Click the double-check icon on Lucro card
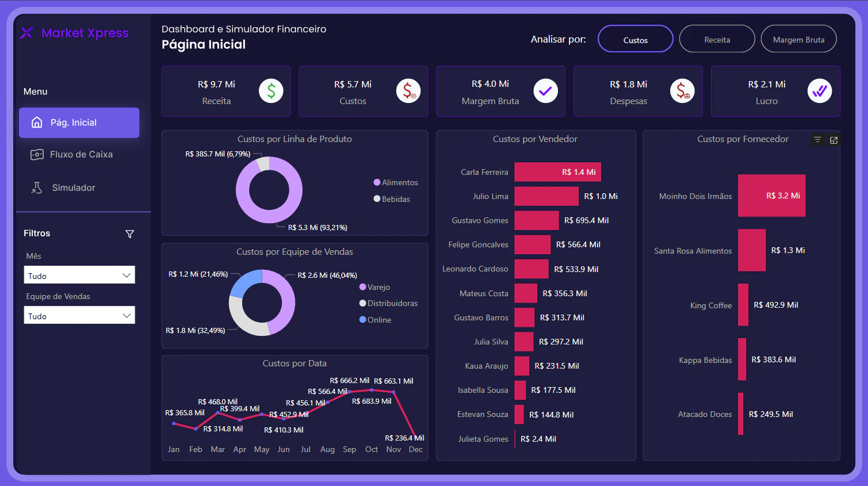The image size is (868, 486). coord(820,91)
